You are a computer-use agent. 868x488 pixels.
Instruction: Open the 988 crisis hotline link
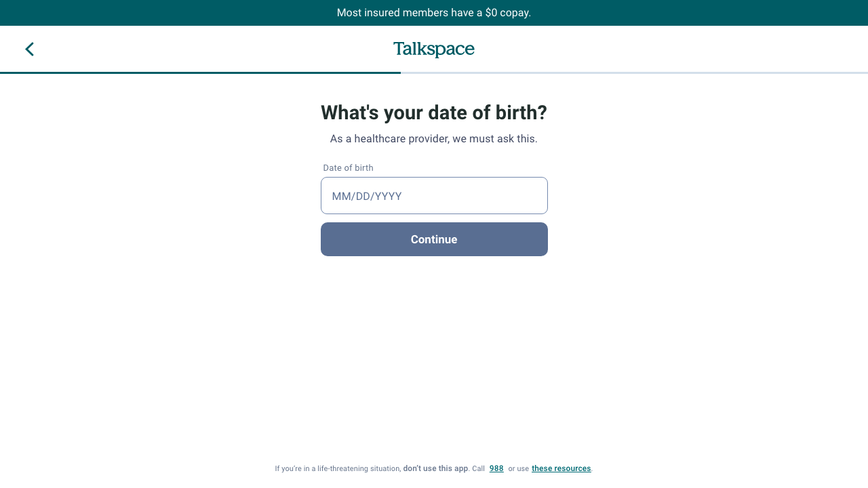click(496, 468)
